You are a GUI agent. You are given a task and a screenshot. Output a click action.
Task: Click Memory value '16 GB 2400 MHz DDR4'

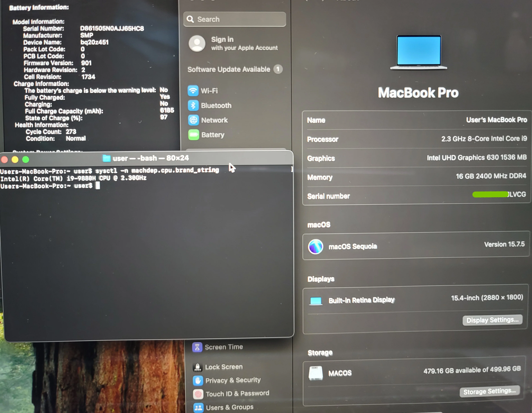point(491,176)
